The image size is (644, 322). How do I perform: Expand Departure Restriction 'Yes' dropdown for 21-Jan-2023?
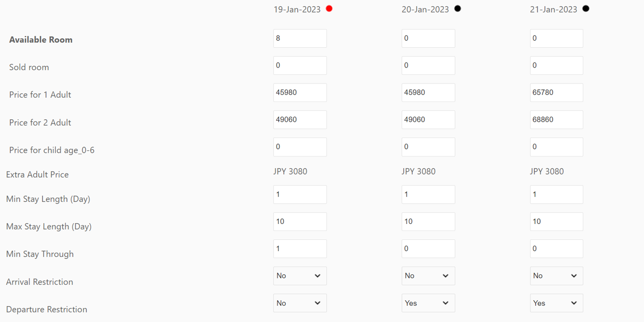(556, 303)
